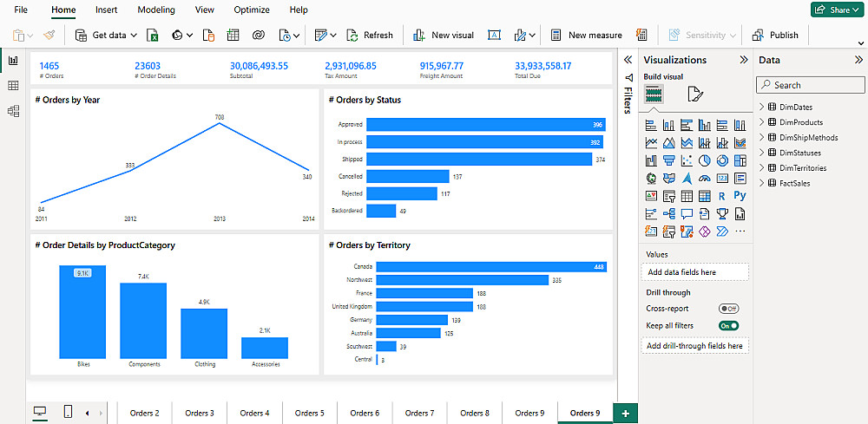Open the Modeling ribbon tab
Screen dimensions: 868x424
(x=156, y=10)
